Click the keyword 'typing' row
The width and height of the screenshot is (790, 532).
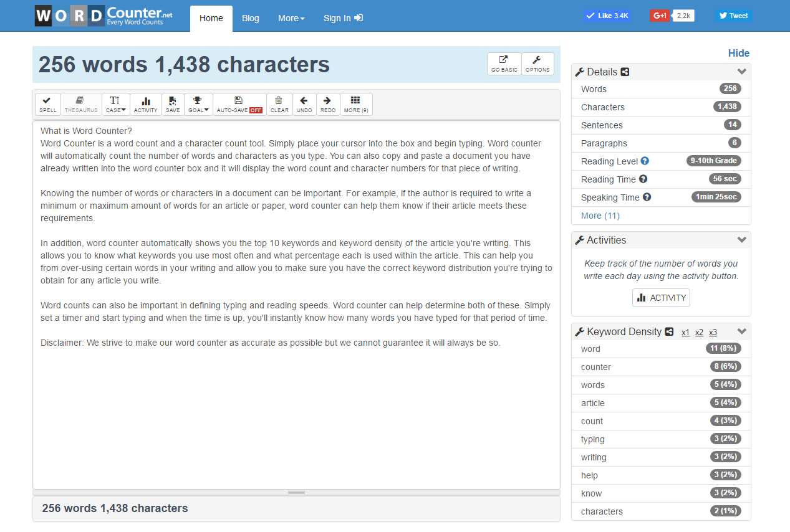point(661,439)
